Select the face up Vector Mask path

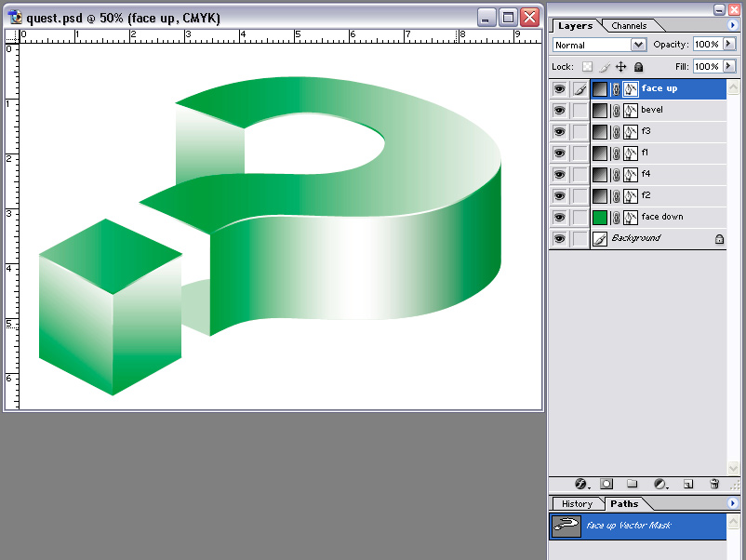[x=638, y=527]
